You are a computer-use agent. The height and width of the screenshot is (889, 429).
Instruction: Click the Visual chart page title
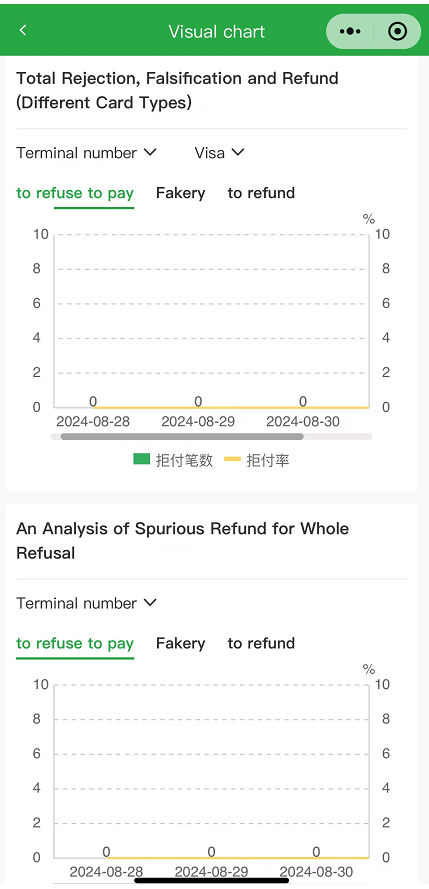[216, 31]
